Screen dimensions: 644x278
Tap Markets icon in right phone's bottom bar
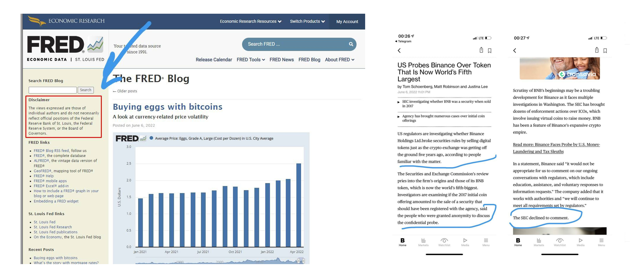pyautogui.click(x=539, y=242)
